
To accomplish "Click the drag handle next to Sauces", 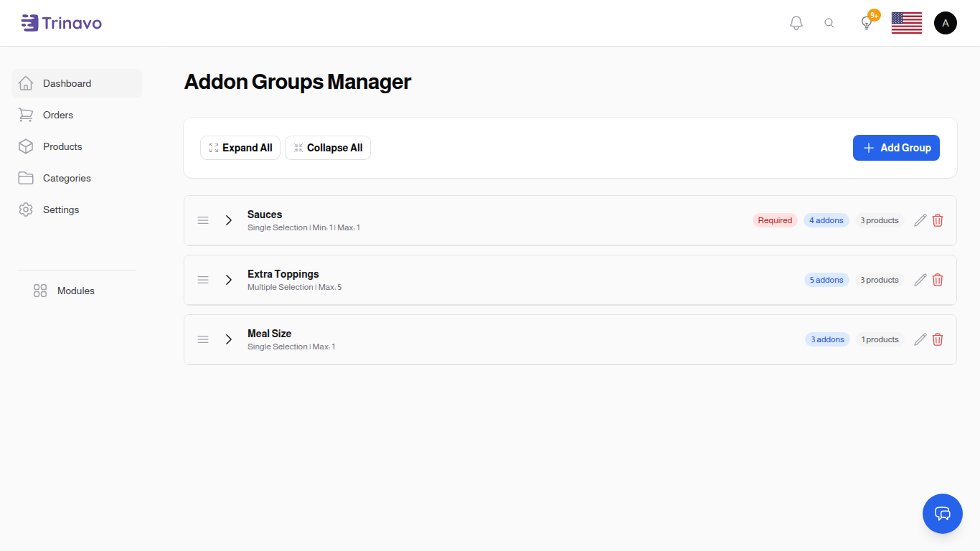I will (x=203, y=220).
